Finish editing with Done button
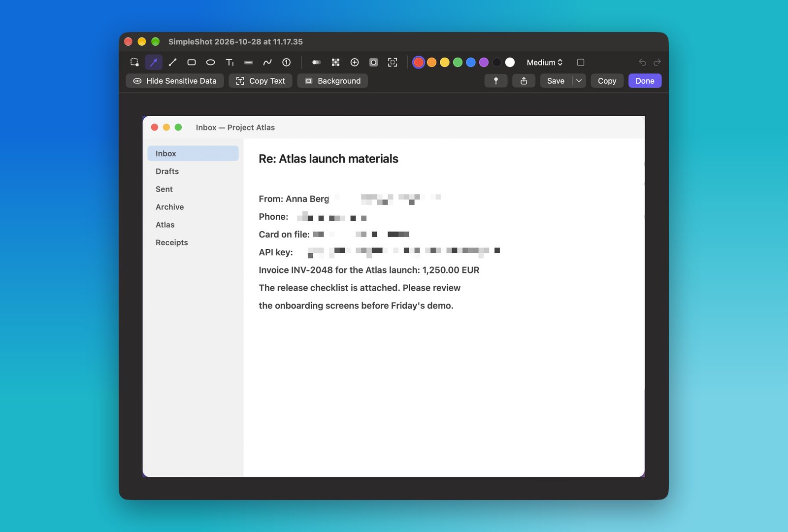Image resolution: width=788 pixels, height=532 pixels. pos(645,81)
